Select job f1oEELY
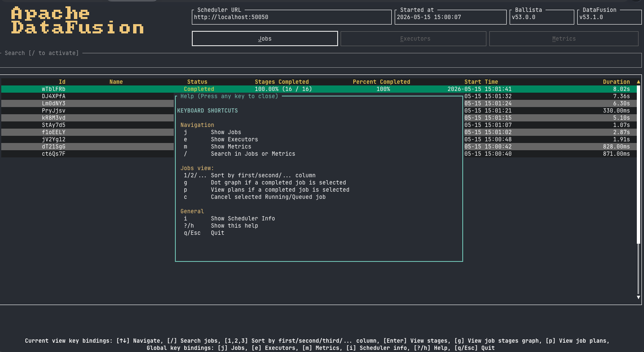The height and width of the screenshot is (352, 644). coord(54,132)
